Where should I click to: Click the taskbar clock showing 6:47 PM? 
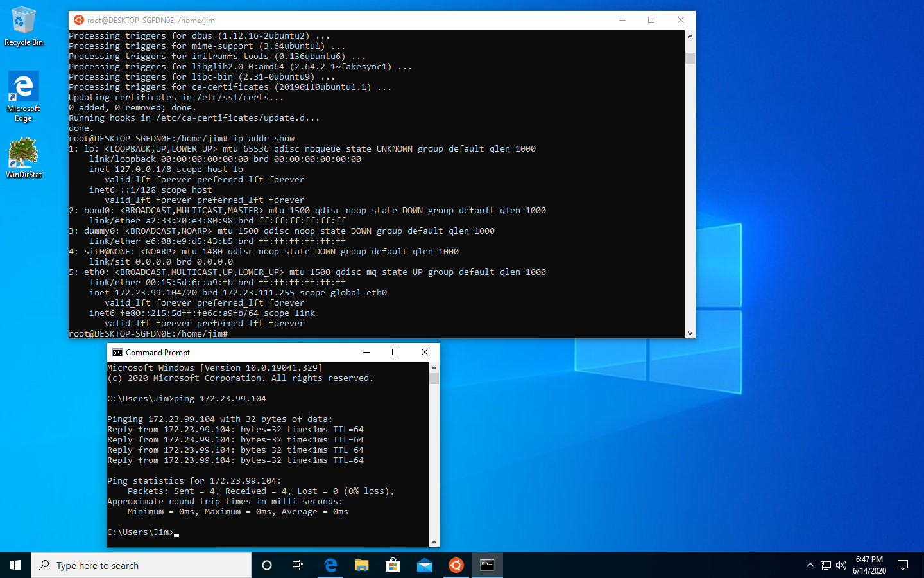(869, 565)
